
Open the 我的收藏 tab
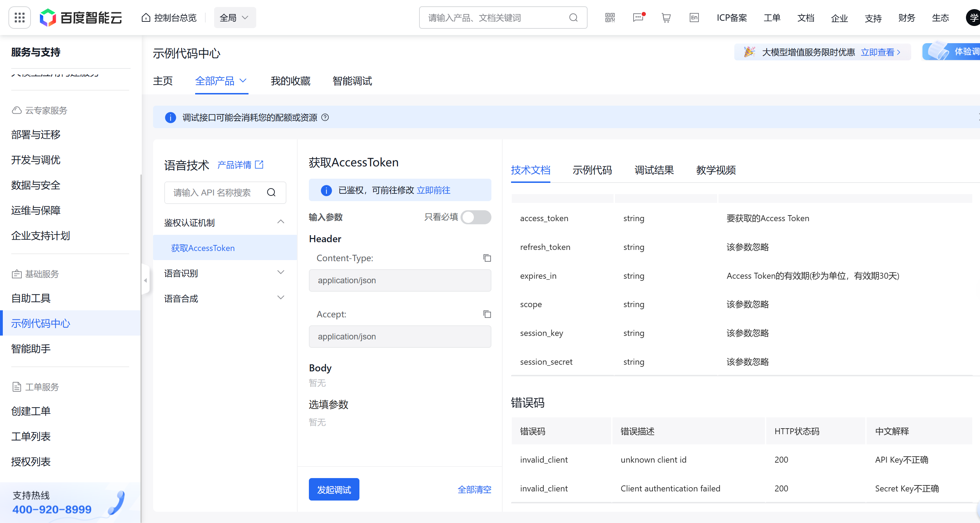(x=290, y=81)
